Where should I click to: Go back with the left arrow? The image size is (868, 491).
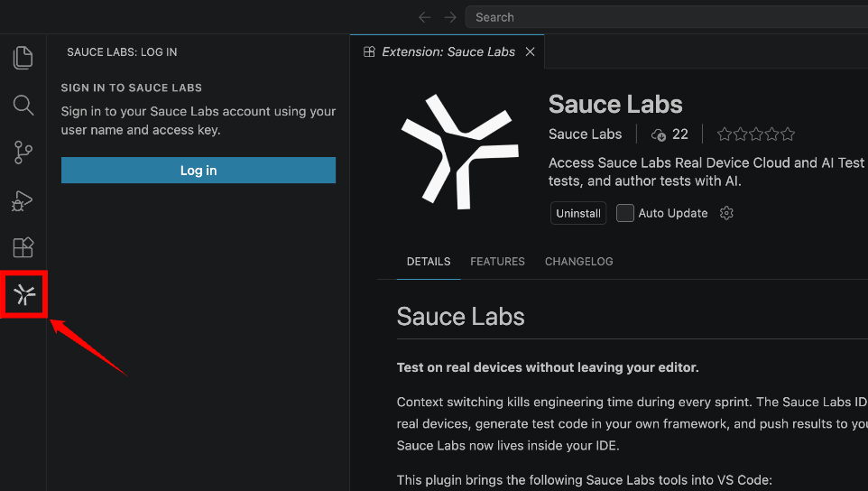pos(425,17)
